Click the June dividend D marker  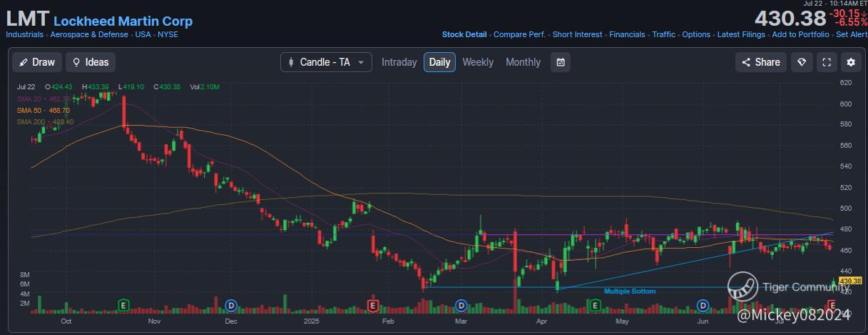[x=703, y=306]
